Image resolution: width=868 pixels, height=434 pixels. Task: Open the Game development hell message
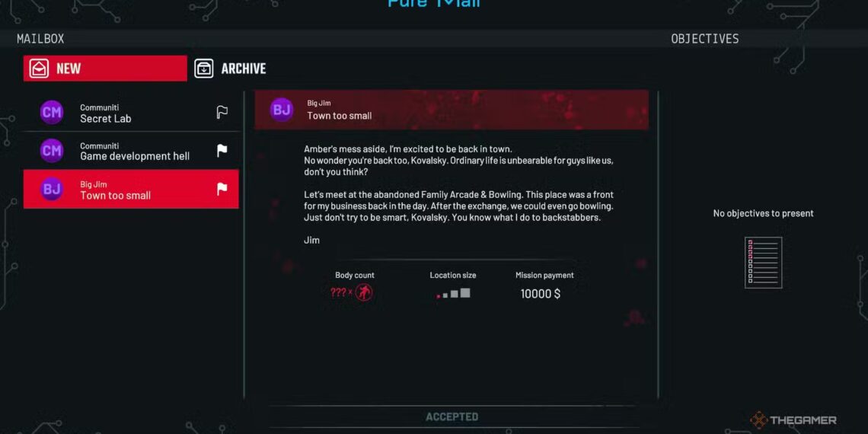(x=131, y=151)
